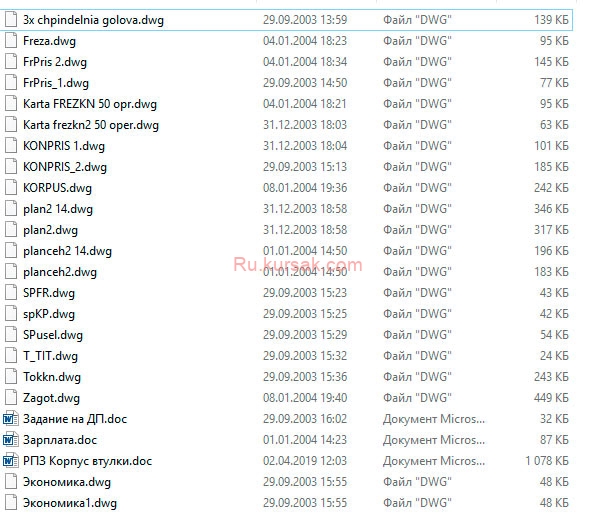Select the spKP.dwg file name
This screenshot has width=596, height=528.
[x=49, y=314]
